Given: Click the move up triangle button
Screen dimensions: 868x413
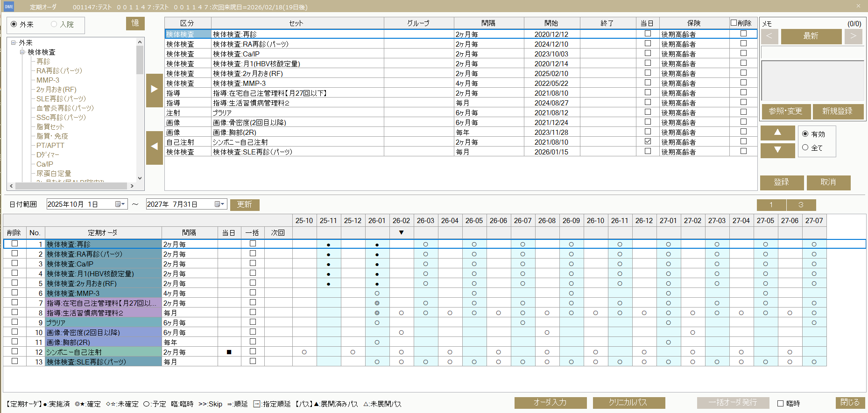Looking at the screenshot, I should click(777, 133).
